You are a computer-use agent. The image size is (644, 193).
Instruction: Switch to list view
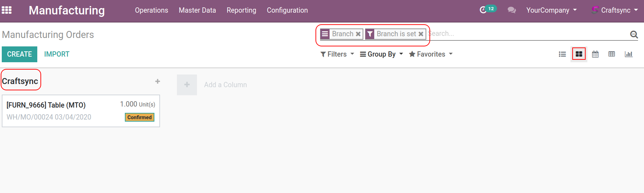[x=562, y=54]
